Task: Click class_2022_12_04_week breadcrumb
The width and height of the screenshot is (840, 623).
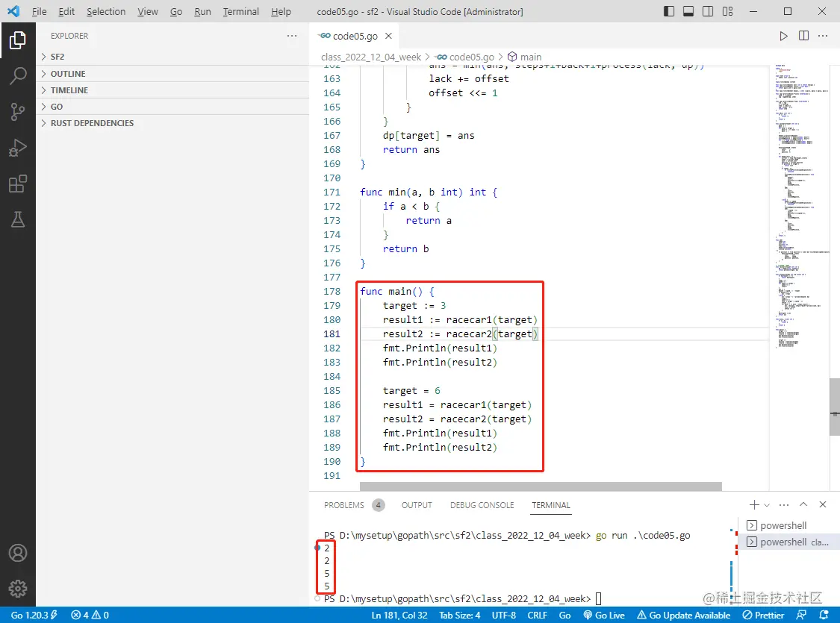Action: tap(370, 57)
